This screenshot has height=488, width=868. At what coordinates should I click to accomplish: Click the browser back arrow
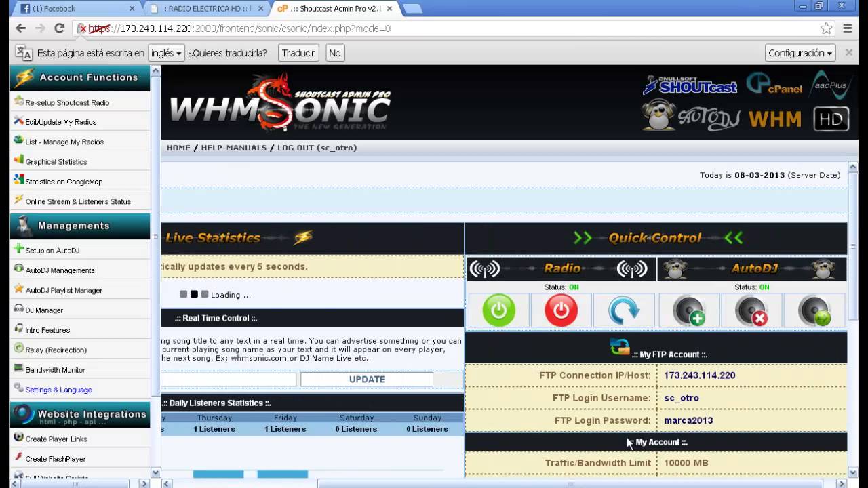pyautogui.click(x=21, y=28)
